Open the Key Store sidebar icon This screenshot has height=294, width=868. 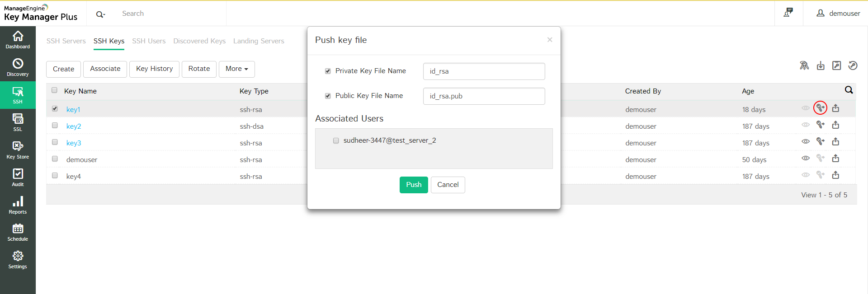[x=18, y=150]
